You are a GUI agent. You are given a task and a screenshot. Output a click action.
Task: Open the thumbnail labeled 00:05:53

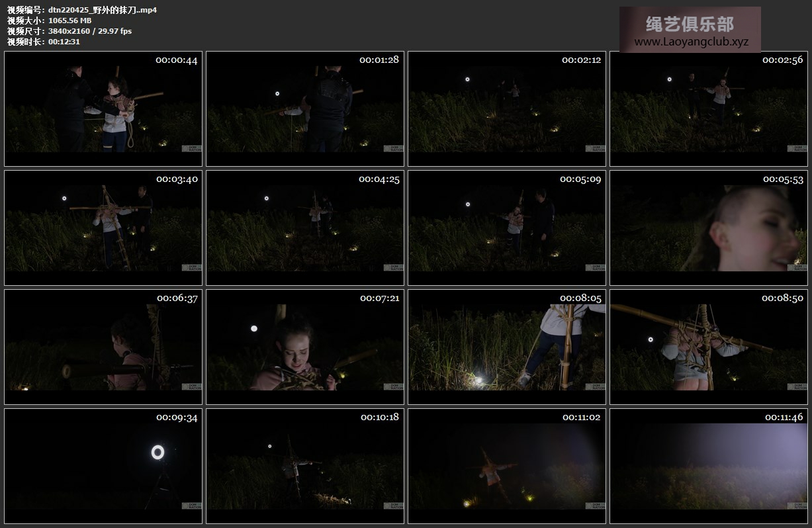[x=709, y=228]
